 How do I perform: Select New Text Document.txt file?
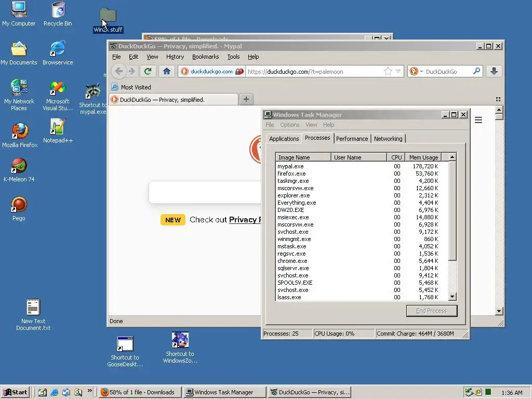(x=33, y=314)
